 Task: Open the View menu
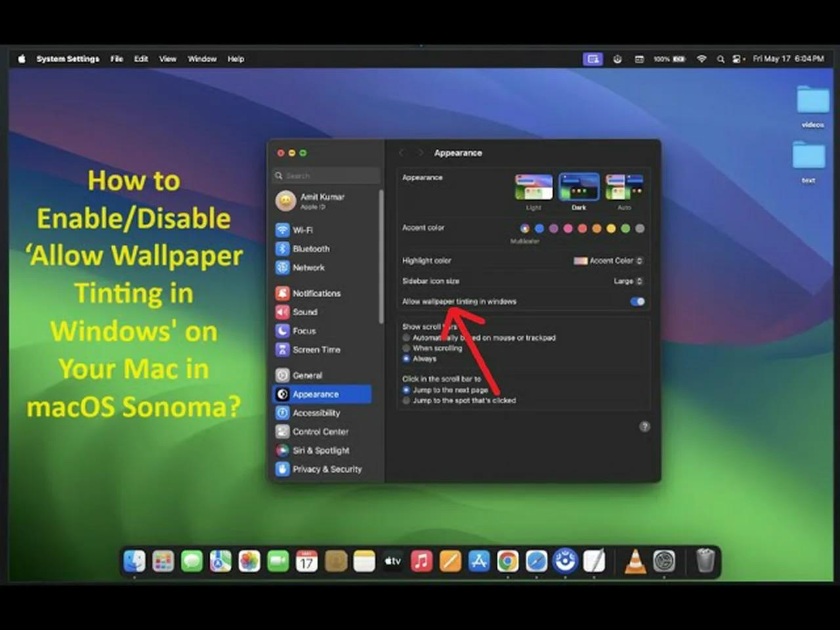tap(168, 59)
